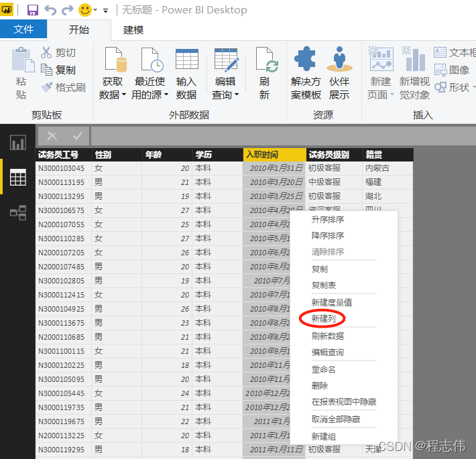Viewport: 476px width, 459px height.
Task: Switch to Data view in sidebar
Action: click(x=18, y=177)
